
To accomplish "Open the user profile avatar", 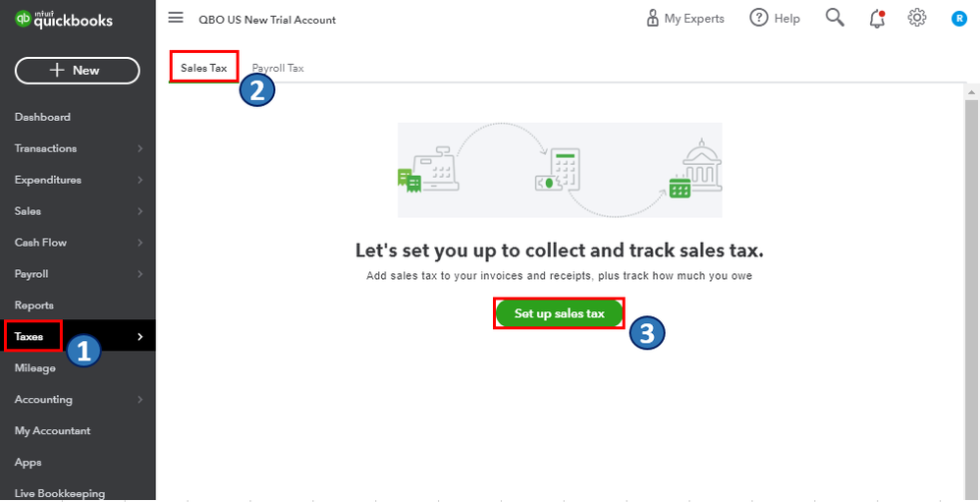I will click(x=959, y=18).
